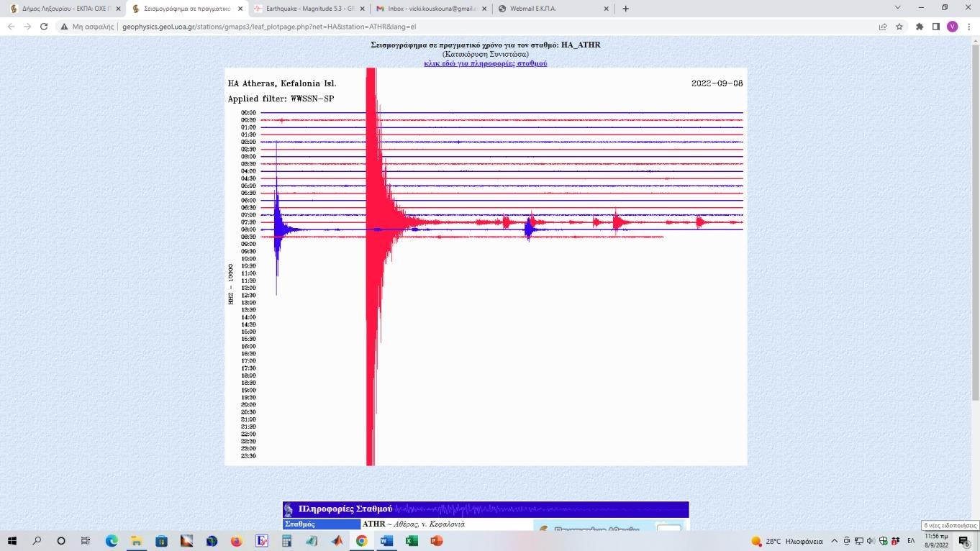Click the share page icon in address bar
Screen dimensions: 980x551
coord(883,27)
